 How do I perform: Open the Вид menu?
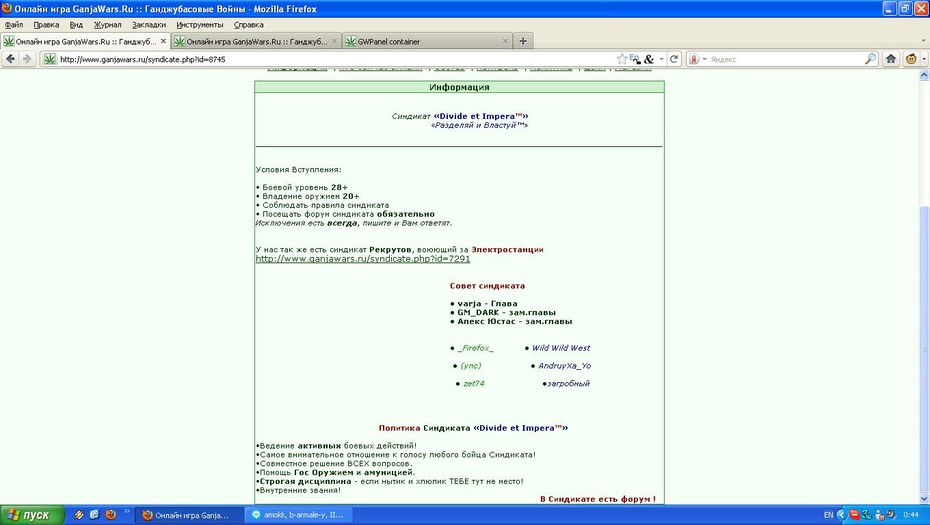[76, 25]
